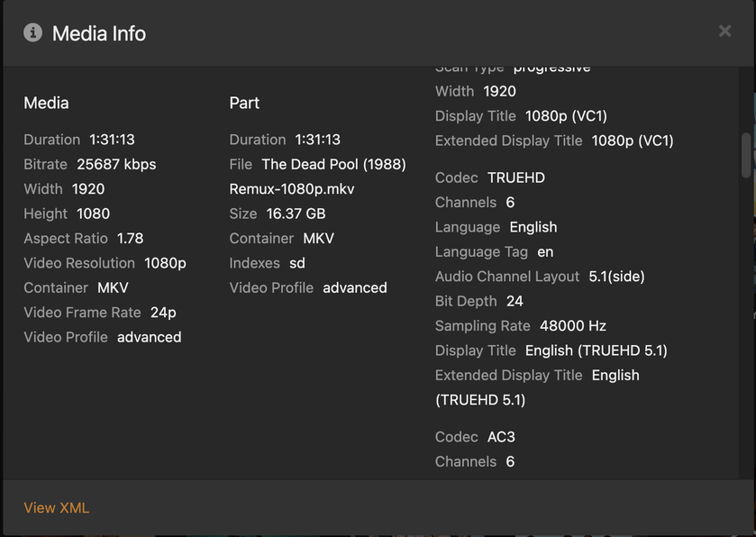Click the Aspect Ratio value 1.78
The width and height of the screenshot is (756, 537).
[130, 239]
